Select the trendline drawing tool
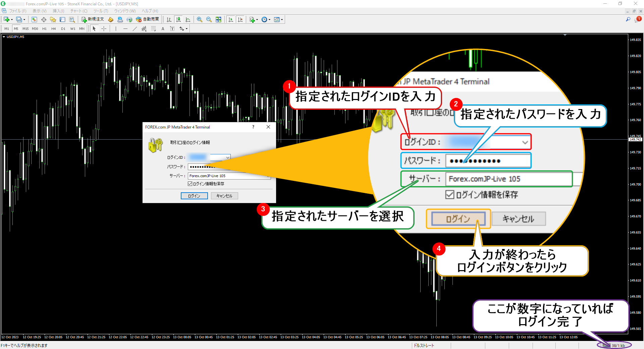Image resolution: width=644 pixels, height=349 pixels. tap(135, 29)
